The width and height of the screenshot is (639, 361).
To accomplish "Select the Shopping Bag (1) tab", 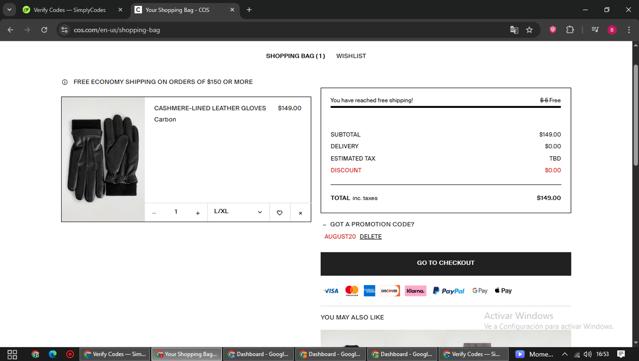I will tap(295, 56).
